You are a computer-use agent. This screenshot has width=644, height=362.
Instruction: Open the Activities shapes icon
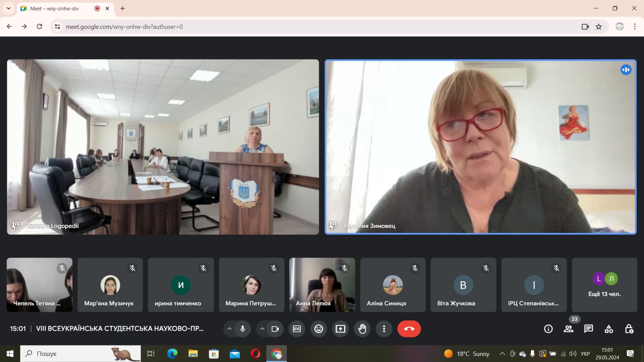click(x=609, y=329)
